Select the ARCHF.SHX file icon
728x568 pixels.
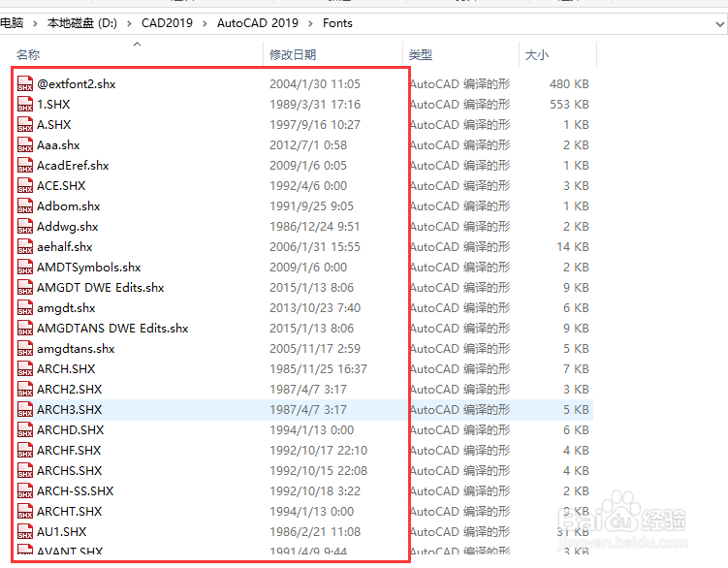coord(25,451)
